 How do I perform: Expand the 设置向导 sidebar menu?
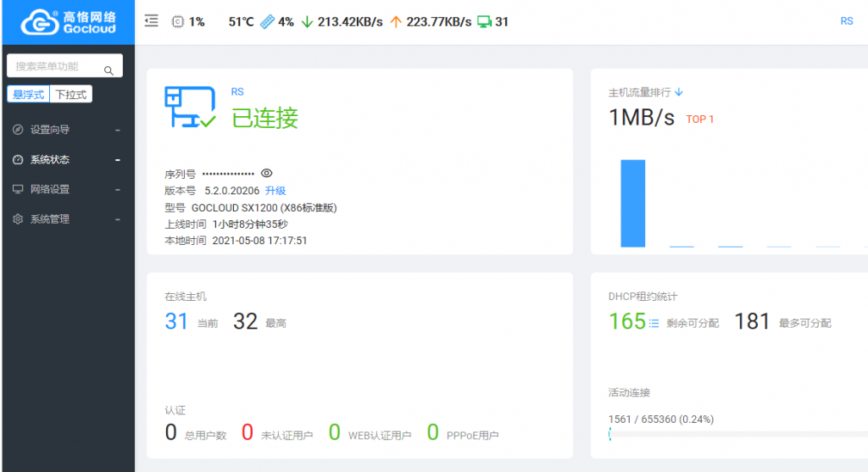click(x=67, y=130)
